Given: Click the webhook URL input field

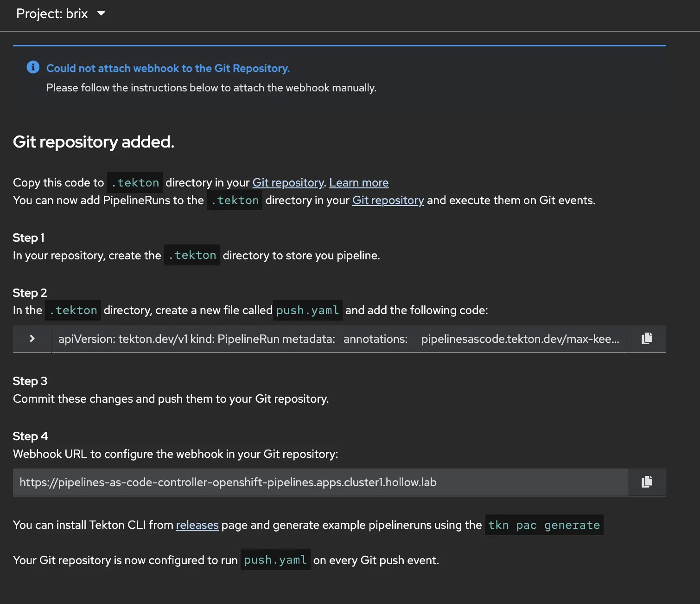Looking at the screenshot, I should pyautogui.click(x=320, y=482).
